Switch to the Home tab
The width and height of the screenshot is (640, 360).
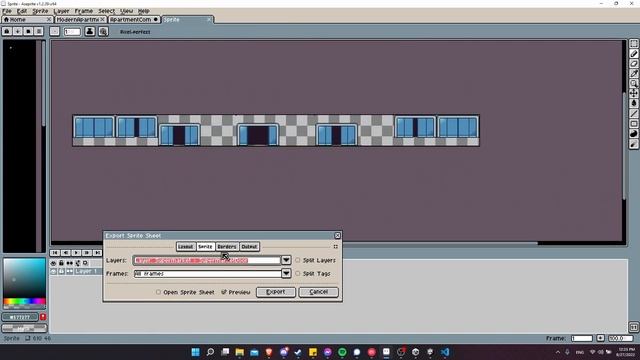click(x=27, y=19)
